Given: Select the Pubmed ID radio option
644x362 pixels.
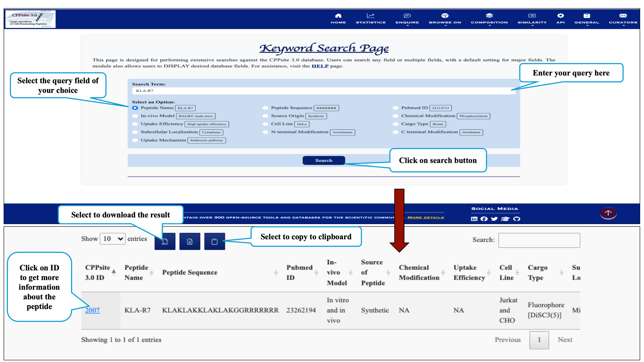Looking at the screenshot, I should click(396, 108).
